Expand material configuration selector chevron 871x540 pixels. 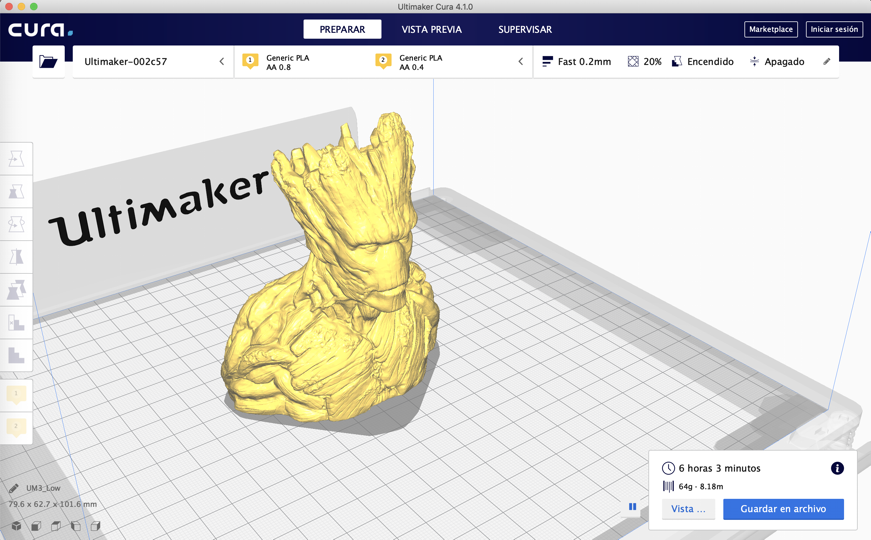(x=520, y=62)
